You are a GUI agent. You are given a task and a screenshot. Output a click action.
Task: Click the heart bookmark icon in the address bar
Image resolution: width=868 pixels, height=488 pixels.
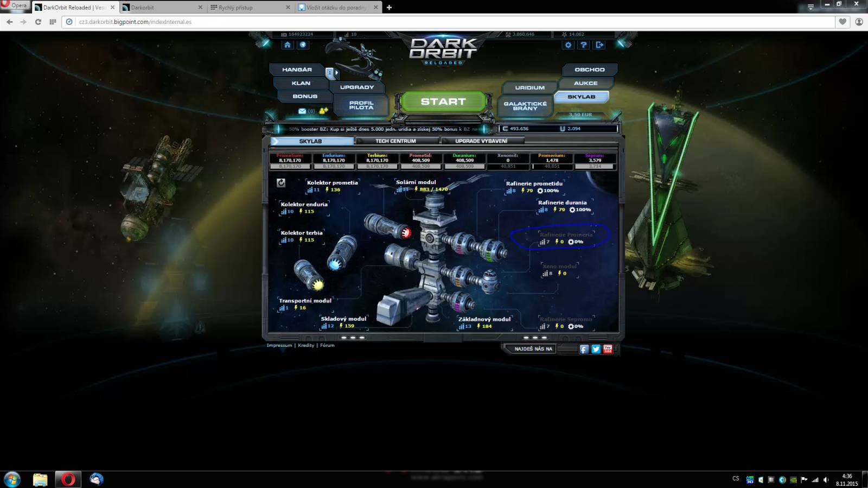843,22
